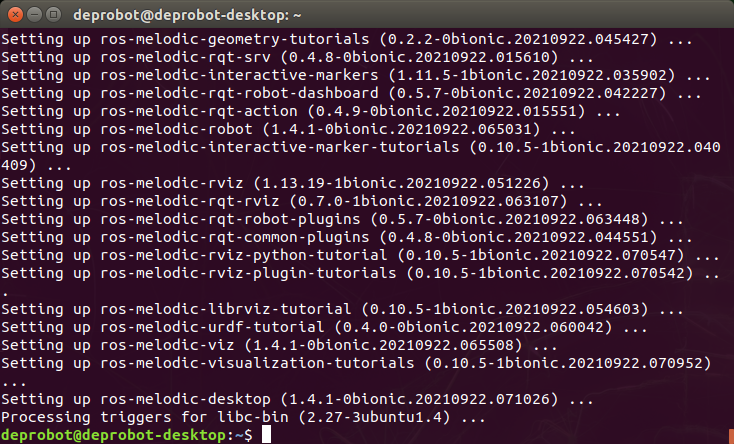
Task: Click the line ros-melodic-rqt-rviz
Action: 302,201
